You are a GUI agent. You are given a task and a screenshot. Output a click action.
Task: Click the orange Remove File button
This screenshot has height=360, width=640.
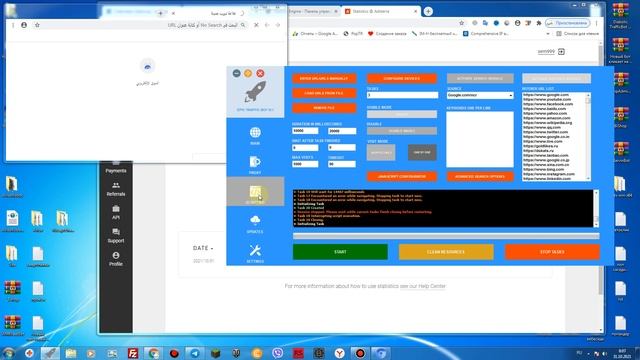tap(324, 108)
